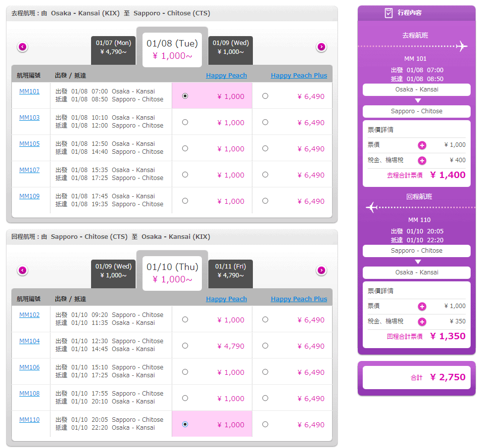Expand return taxes 稅金、機場稅 plus icon

[422, 321]
